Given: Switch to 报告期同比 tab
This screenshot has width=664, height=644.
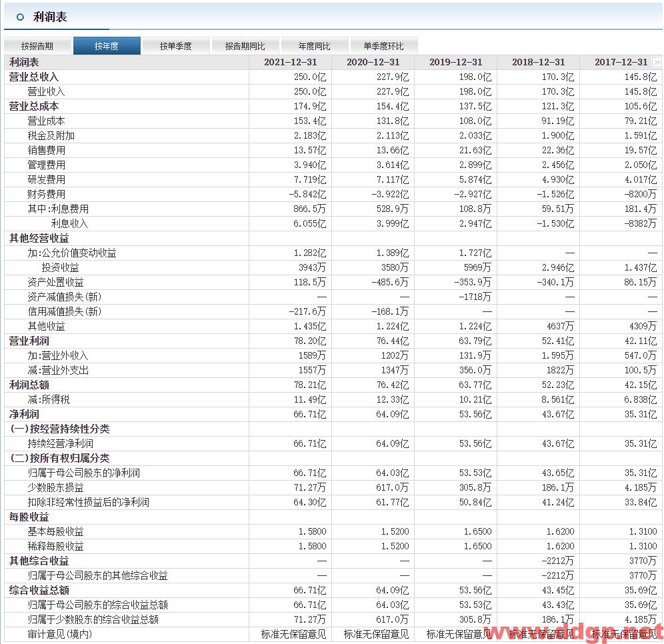Looking at the screenshot, I should (245, 46).
